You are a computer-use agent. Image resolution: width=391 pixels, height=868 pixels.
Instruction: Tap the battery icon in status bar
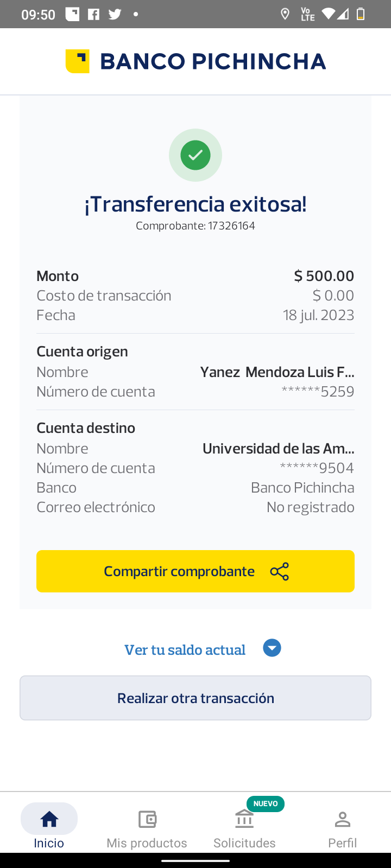pyautogui.click(x=360, y=14)
